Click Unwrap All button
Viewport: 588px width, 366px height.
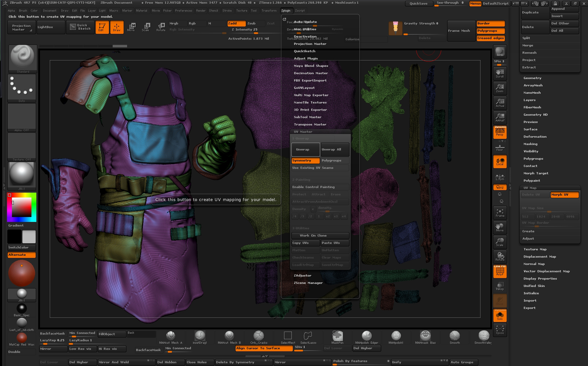(335, 150)
